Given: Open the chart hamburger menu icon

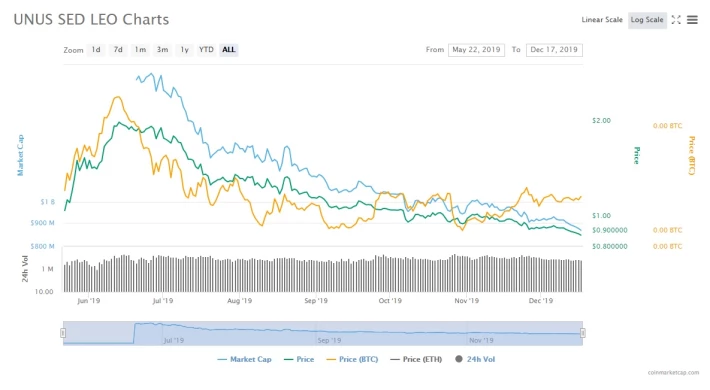Looking at the screenshot, I should [692, 20].
